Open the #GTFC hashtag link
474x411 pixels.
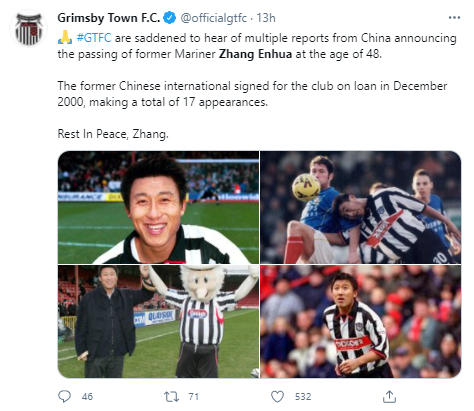click(94, 38)
